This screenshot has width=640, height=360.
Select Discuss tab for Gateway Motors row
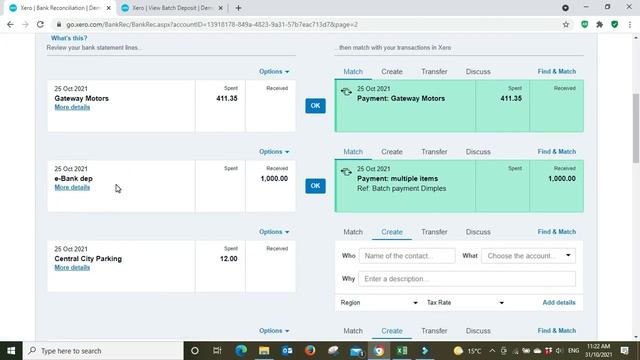(x=478, y=71)
